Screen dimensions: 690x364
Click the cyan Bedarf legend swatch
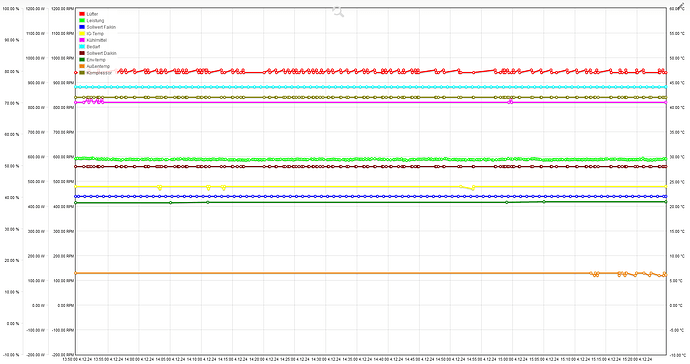coord(82,47)
